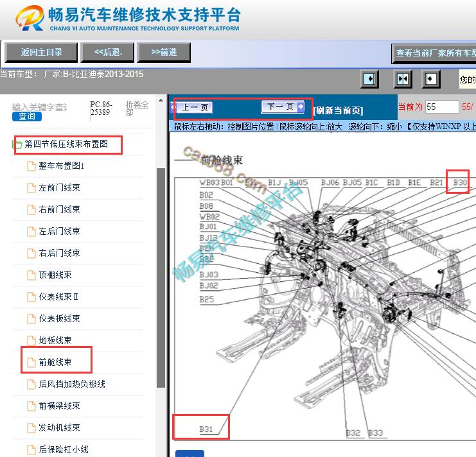Click document icon beside 前舱线束
Viewport: 476px width, 457px height.
(31, 363)
